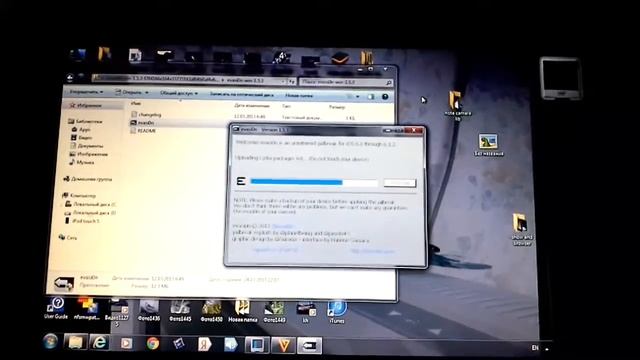Viewport: 640px width, 360px height.
Task: Click Новая папка in Explorer toolbar
Action: tap(299, 96)
